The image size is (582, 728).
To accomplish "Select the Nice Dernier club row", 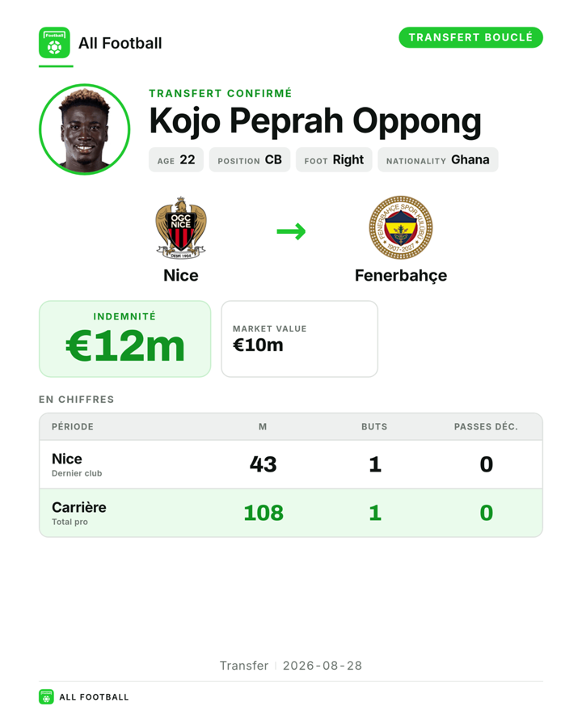I will (291, 464).
